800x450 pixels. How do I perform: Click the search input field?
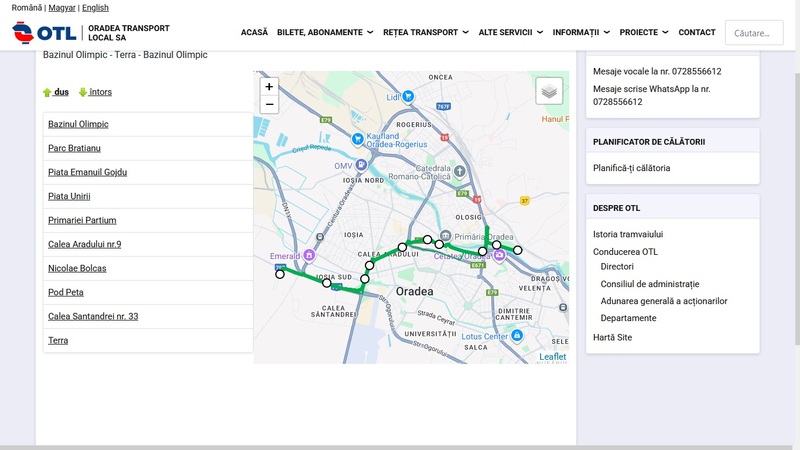pyautogui.click(x=754, y=33)
